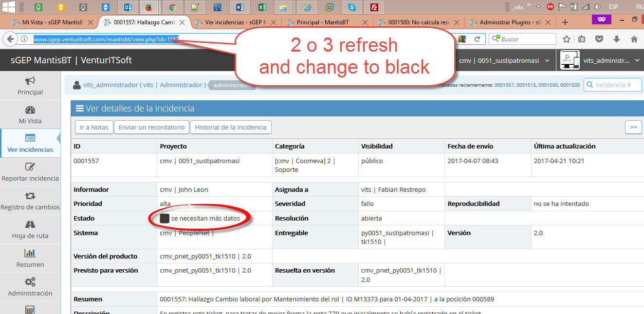Image resolution: width=644 pixels, height=314 pixels.
Task: Click the Firefox home icon
Action: point(634,39)
